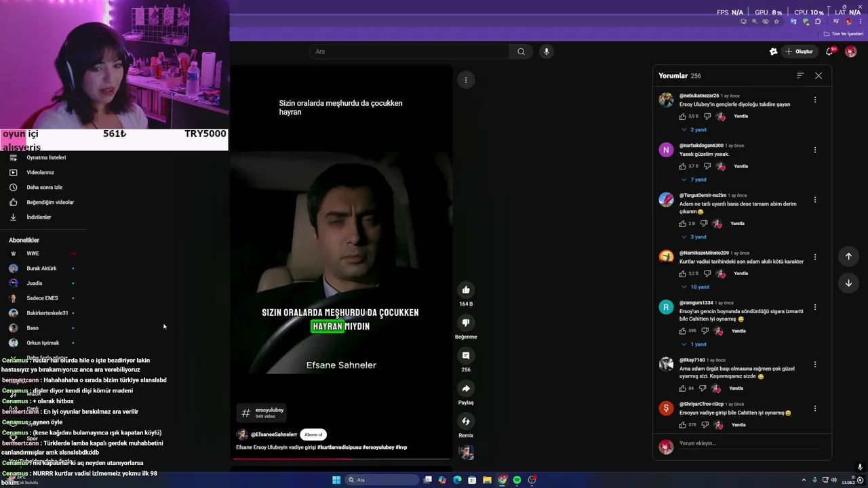Image resolution: width=868 pixels, height=488 pixels.
Task: Go to next Short with down arrow
Action: tap(848, 283)
